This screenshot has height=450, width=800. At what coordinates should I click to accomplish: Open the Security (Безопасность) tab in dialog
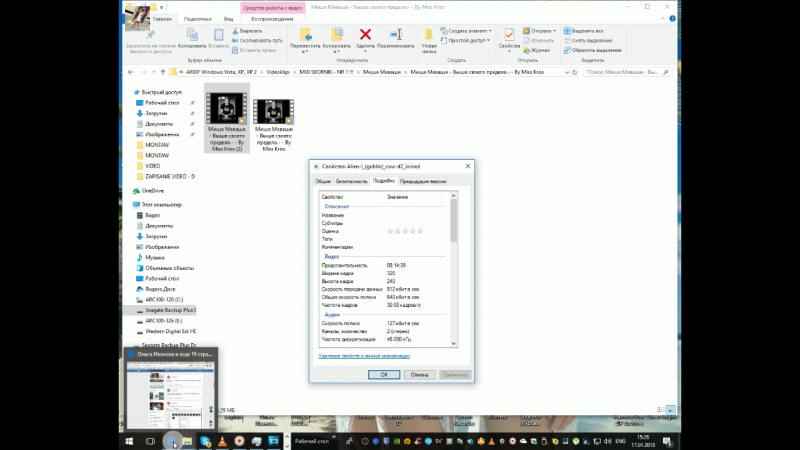[352, 181]
